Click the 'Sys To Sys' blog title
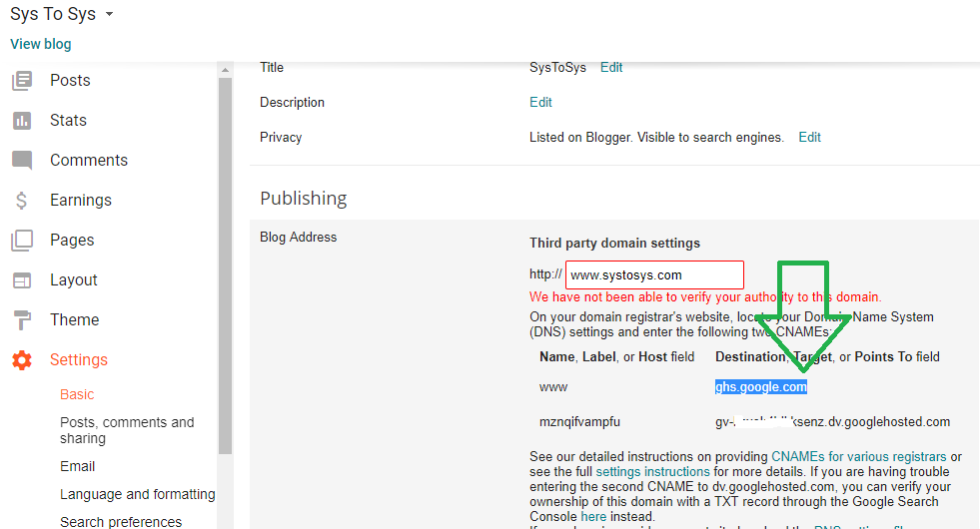This screenshot has width=980, height=529. pos(53,14)
